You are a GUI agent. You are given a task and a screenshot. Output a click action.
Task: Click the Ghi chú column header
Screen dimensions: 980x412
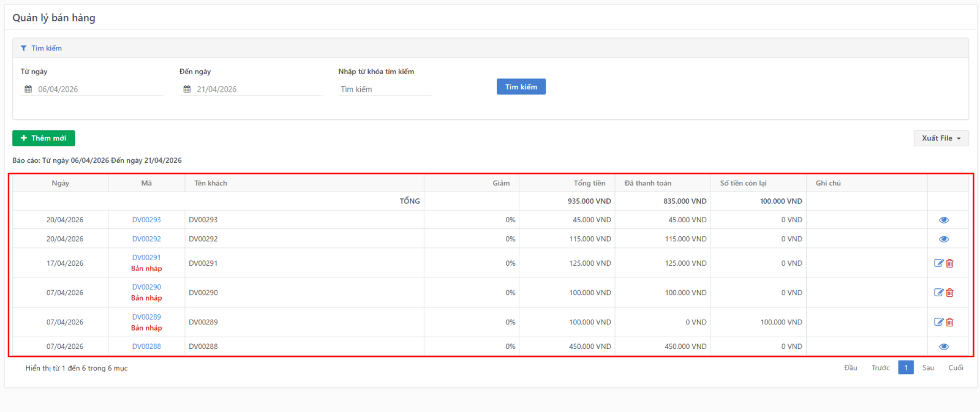click(867, 183)
